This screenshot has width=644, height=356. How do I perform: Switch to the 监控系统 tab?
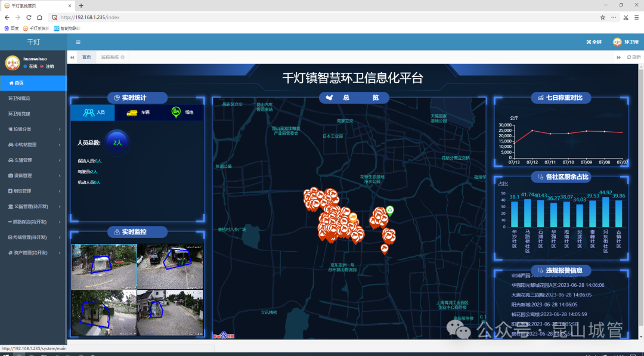tap(109, 57)
